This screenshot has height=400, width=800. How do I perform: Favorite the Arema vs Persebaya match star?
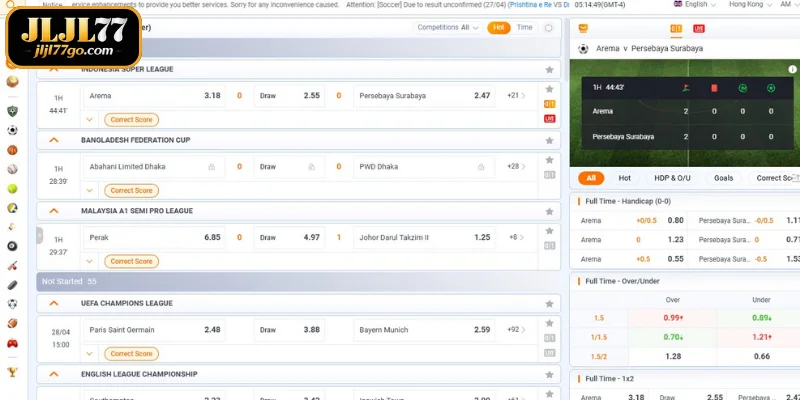click(549, 89)
